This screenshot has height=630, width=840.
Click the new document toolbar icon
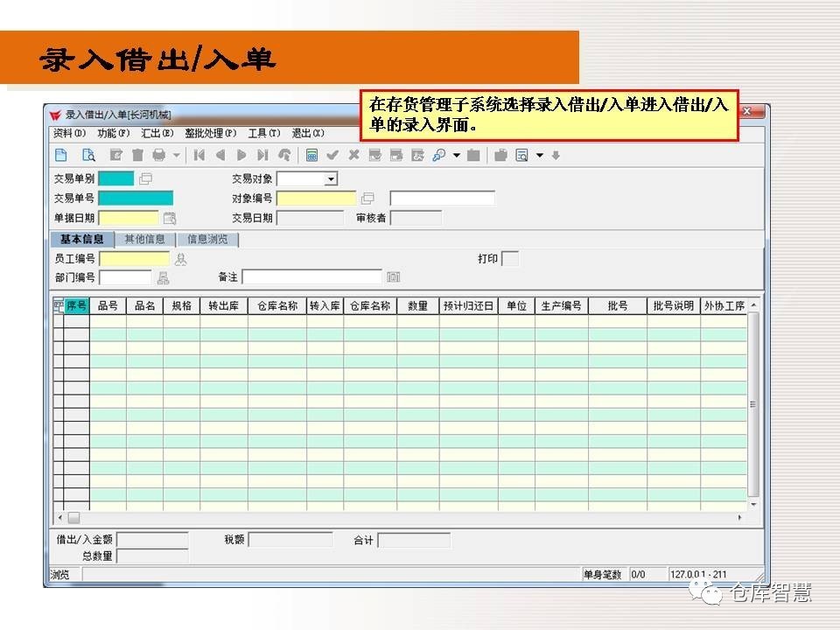point(61,155)
